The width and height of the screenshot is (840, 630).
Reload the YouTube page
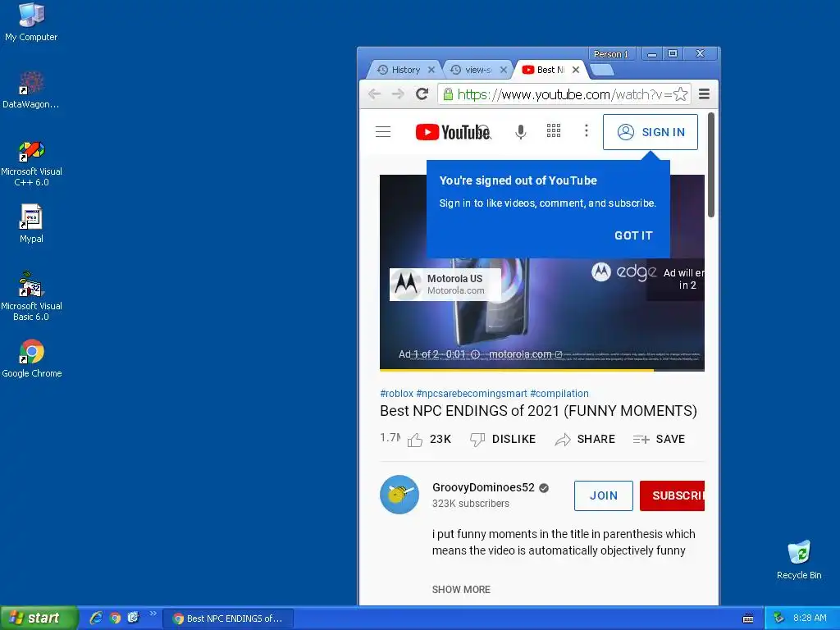pos(422,94)
